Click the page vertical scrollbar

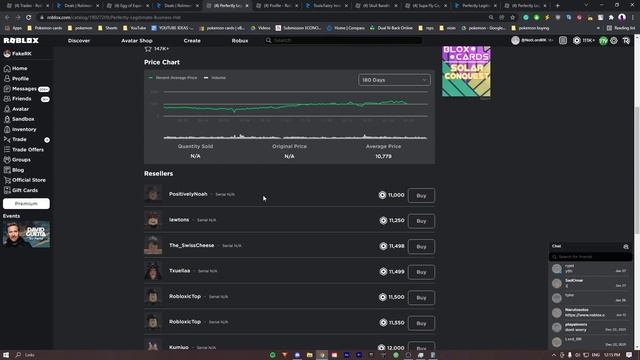tap(637, 171)
